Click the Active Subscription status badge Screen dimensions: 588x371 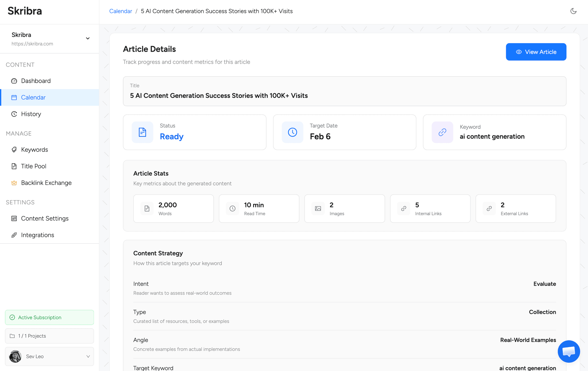[x=49, y=317]
